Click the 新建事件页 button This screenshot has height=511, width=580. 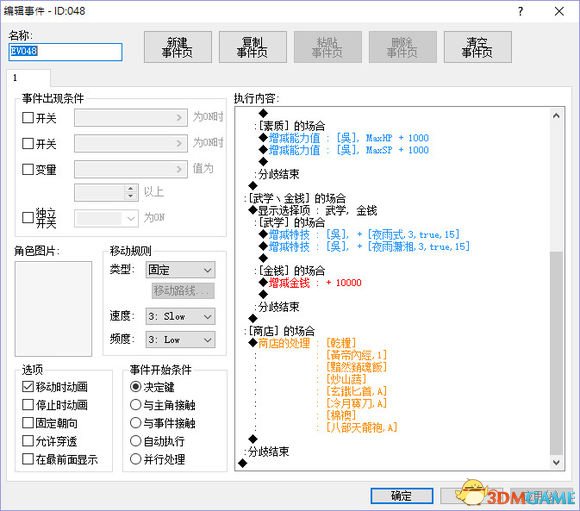(178, 47)
